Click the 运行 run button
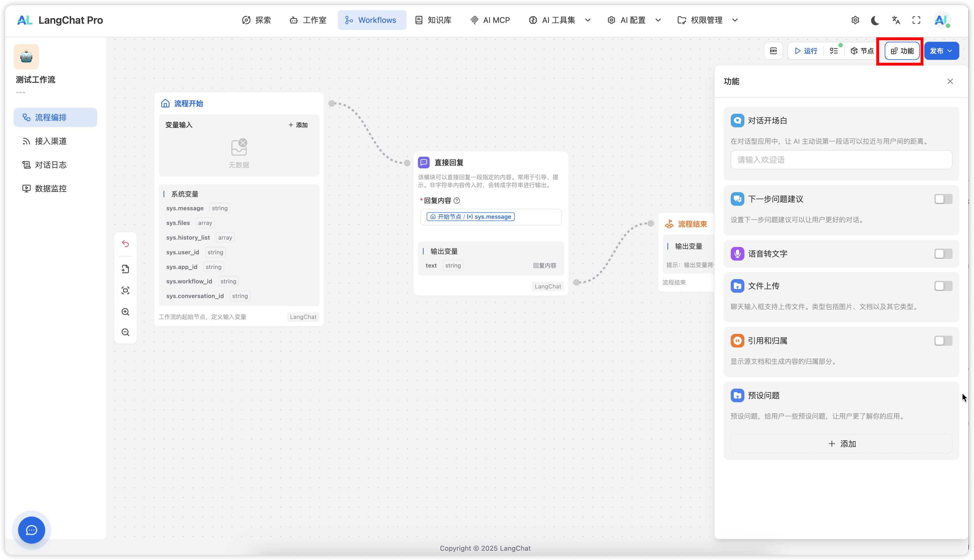Image resolution: width=974 pixels, height=560 pixels. tap(806, 51)
